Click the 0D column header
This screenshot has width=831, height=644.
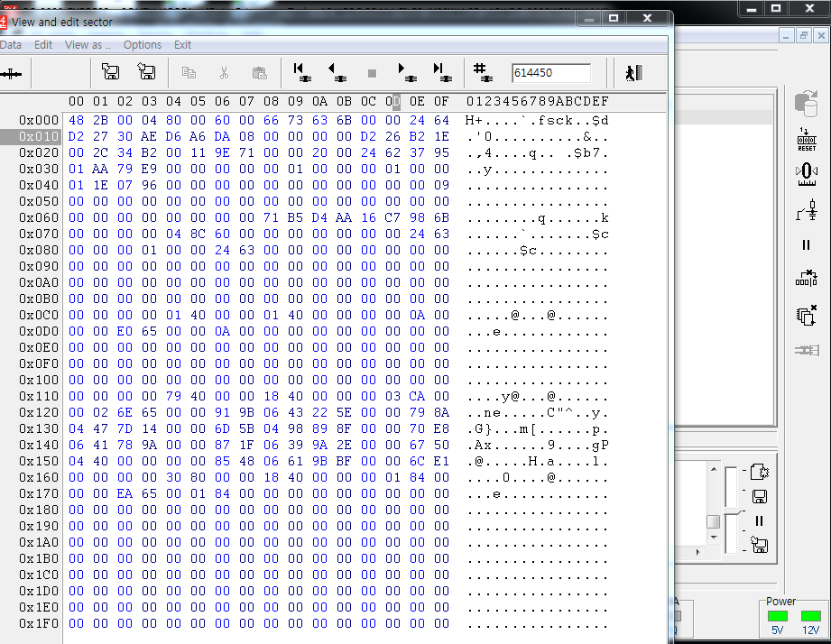(x=392, y=101)
